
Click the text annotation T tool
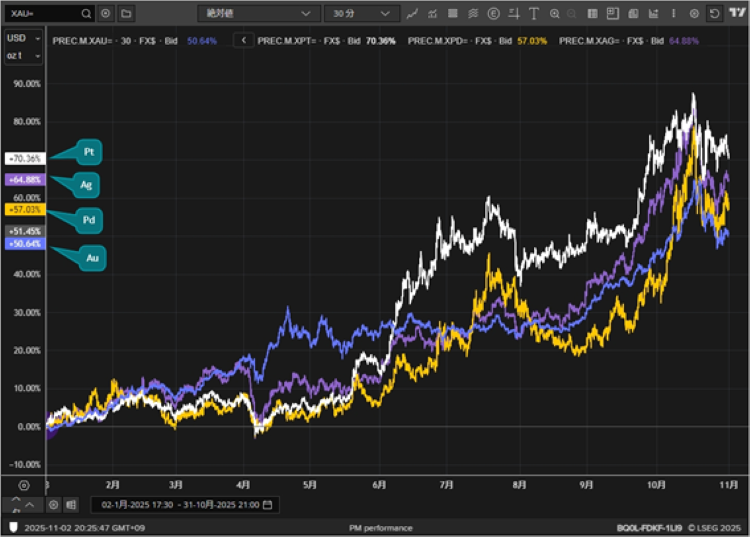coord(534,14)
